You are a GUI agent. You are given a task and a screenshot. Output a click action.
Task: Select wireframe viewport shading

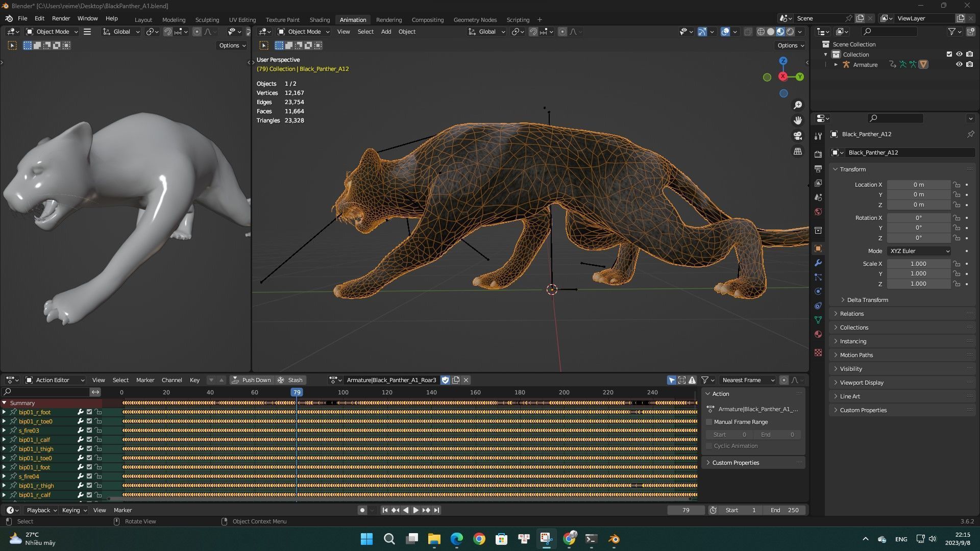[x=761, y=32]
